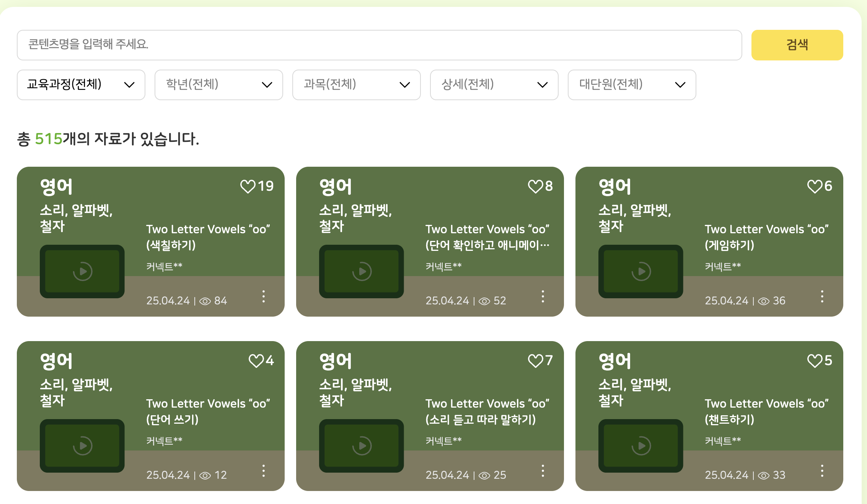Toggle heart on 단어 확인하고 애니메이션 card

535,187
